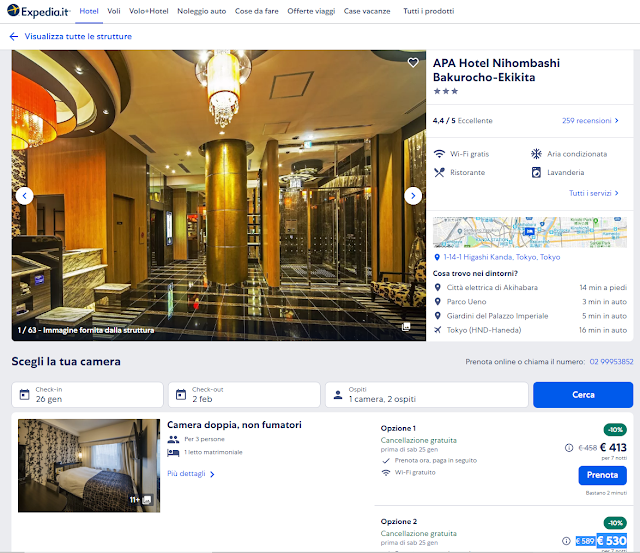Open the Case vacanze tab
The image size is (640, 553).
(367, 11)
